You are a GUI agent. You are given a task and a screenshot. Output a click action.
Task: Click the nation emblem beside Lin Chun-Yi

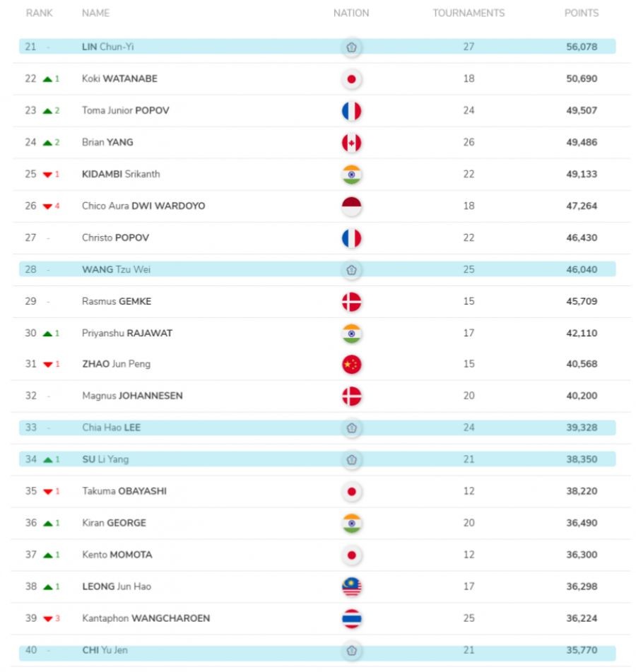[351, 47]
